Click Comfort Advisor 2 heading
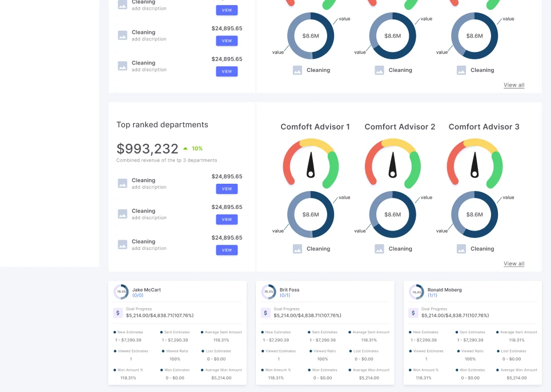 tap(400, 127)
